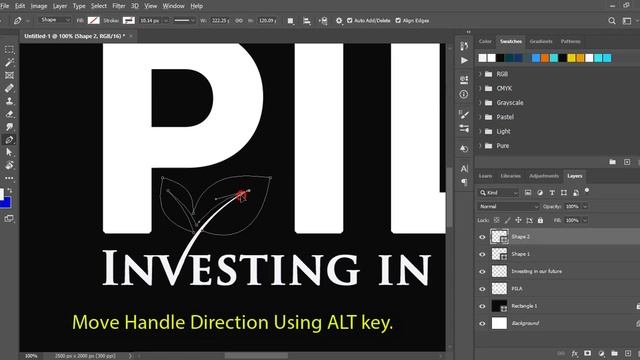Select the Rectangle 1 layer thumbnail
The width and height of the screenshot is (640, 360).
[499, 306]
